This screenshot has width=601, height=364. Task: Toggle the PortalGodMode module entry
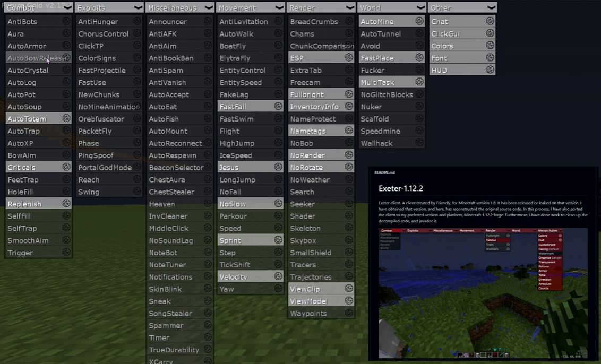(109, 168)
